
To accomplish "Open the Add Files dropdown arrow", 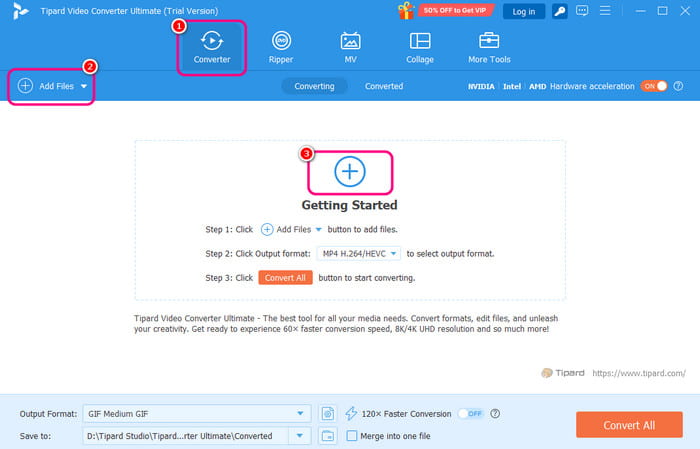I will (84, 87).
